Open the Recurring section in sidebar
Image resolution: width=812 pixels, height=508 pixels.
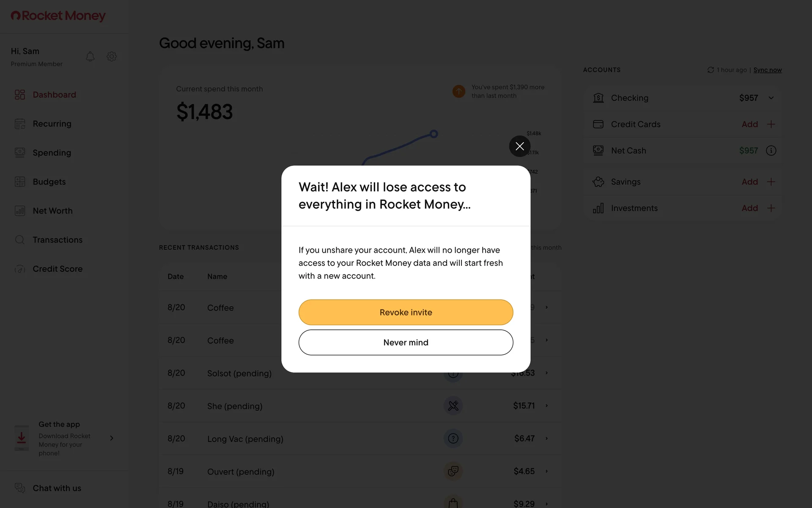(52, 124)
